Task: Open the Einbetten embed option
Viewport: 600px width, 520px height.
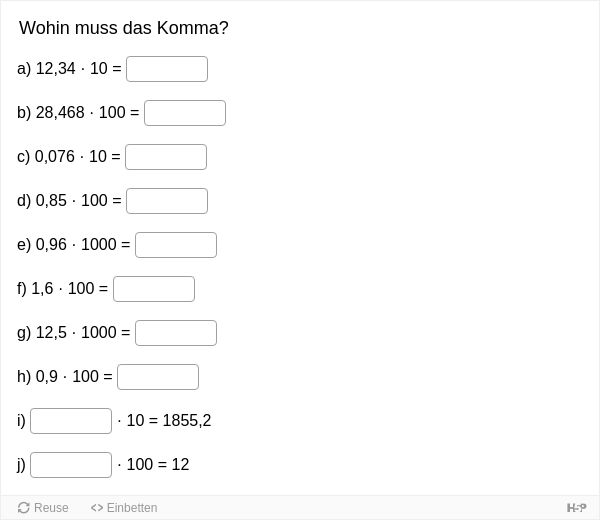Action: pyautogui.click(x=124, y=508)
